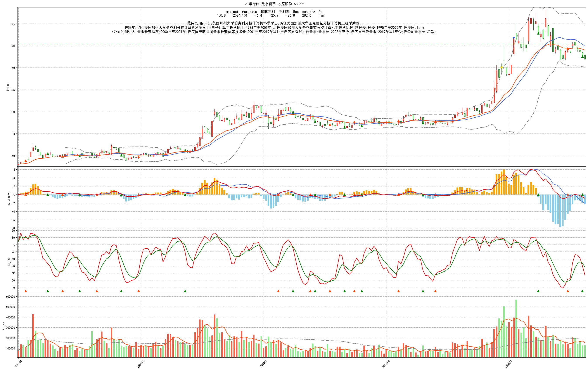The image size is (588, 370).
Task: Click the Volume axis label
Action: click(x=3, y=326)
